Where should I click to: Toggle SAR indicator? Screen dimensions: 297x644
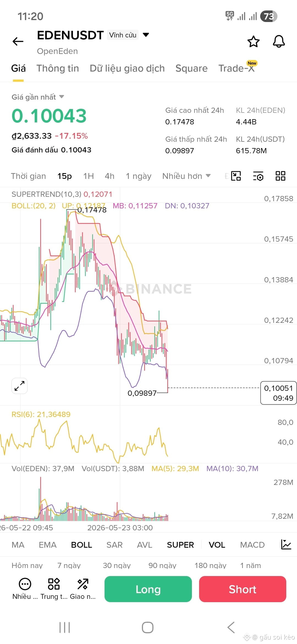[114, 545]
